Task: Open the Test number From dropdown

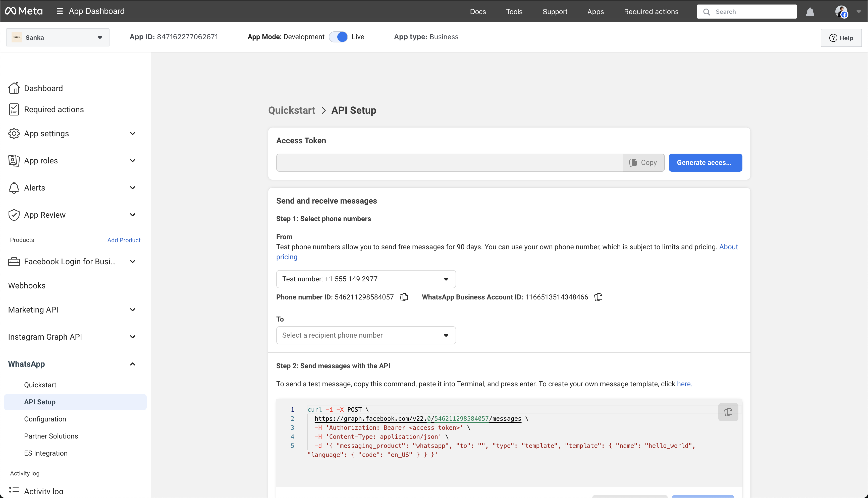Action: click(366, 279)
